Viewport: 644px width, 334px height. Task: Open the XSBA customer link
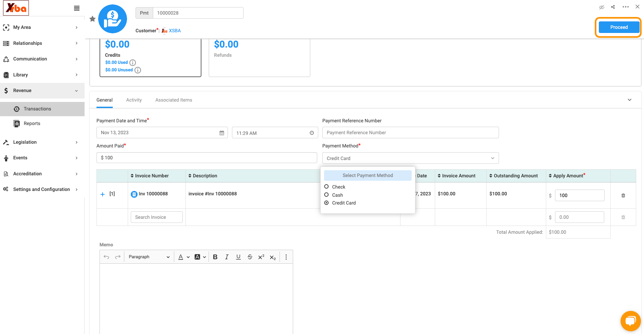click(x=175, y=31)
